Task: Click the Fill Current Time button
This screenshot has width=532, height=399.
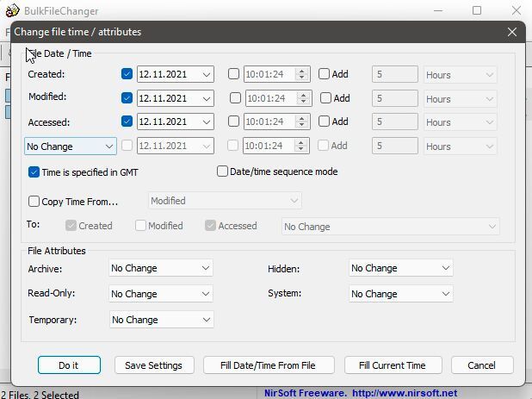Action: tap(392, 365)
